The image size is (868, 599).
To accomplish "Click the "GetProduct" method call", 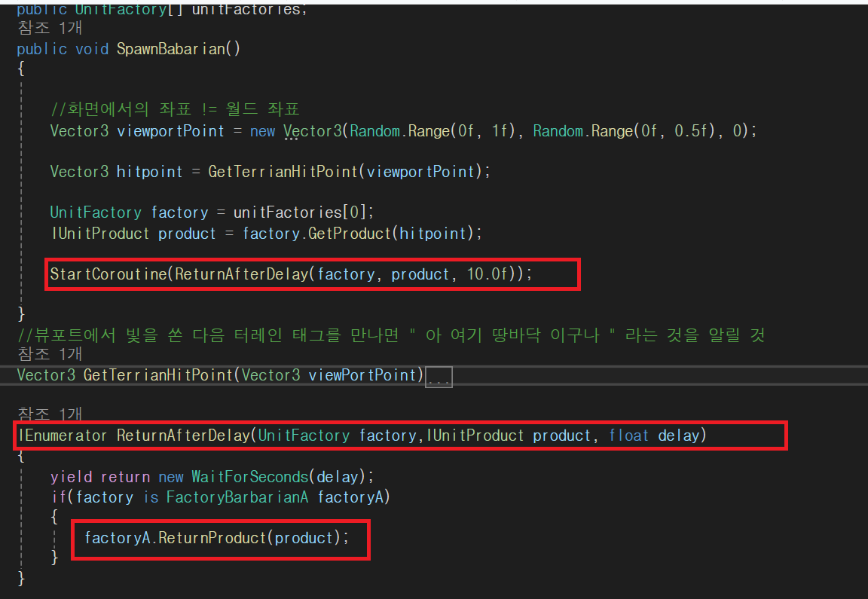I will point(350,234).
